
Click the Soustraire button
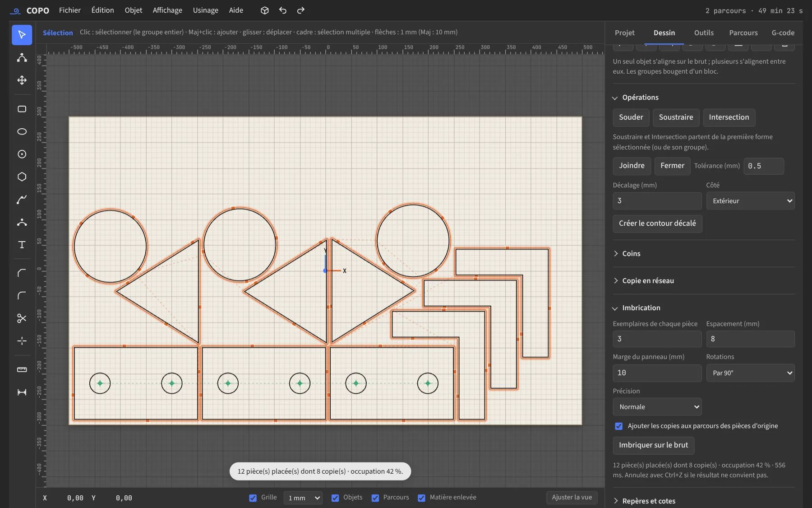tap(676, 117)
